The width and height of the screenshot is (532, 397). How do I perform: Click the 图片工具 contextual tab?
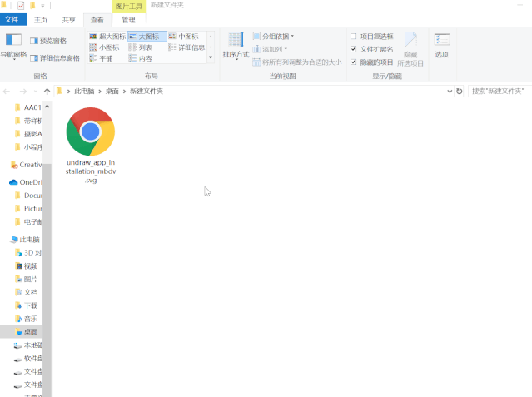tap(129, 6)
